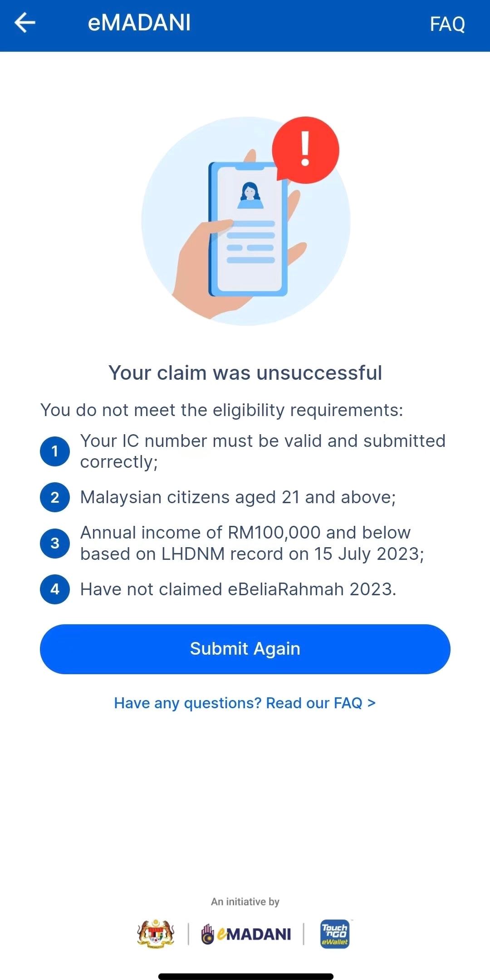The image size is (490, 980).
Task: Click the red exclamation alert bubble
Action: (x=305, y=150)
